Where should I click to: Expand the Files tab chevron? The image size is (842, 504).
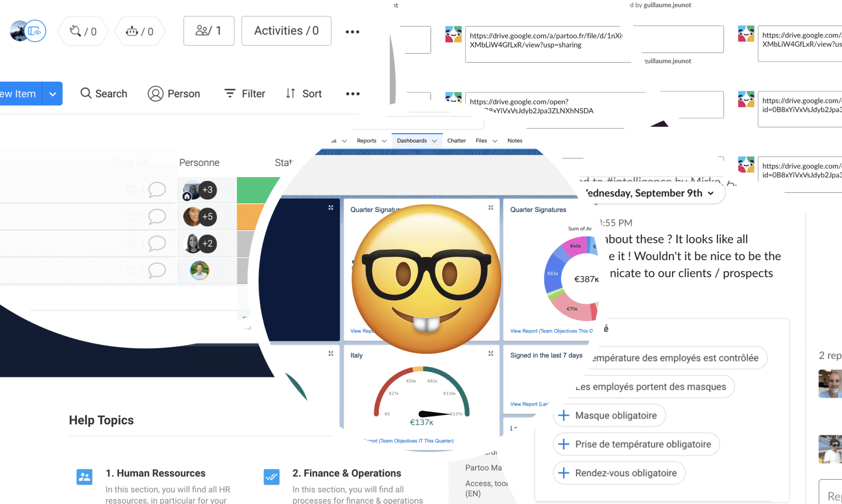495,141
